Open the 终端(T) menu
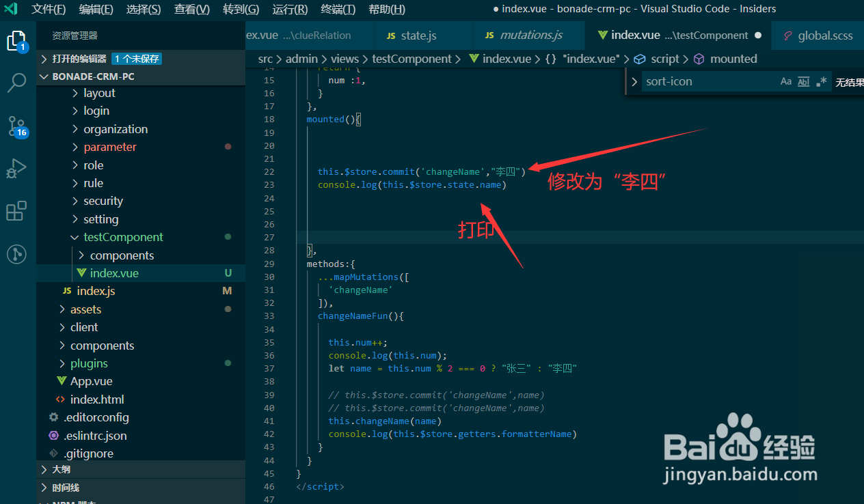The height and width of the screenshot is (504, 864). pos(338,9)
